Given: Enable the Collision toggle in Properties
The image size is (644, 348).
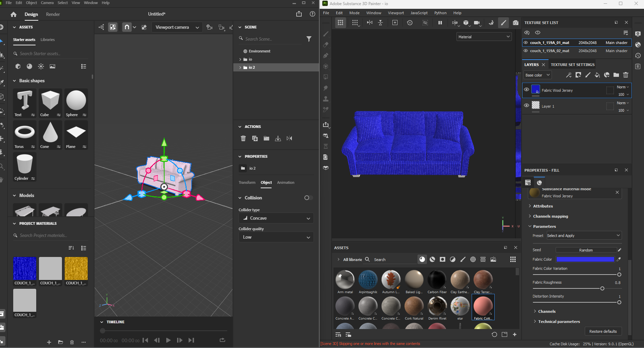Looking at the screenshot, I should coord(308,198).
